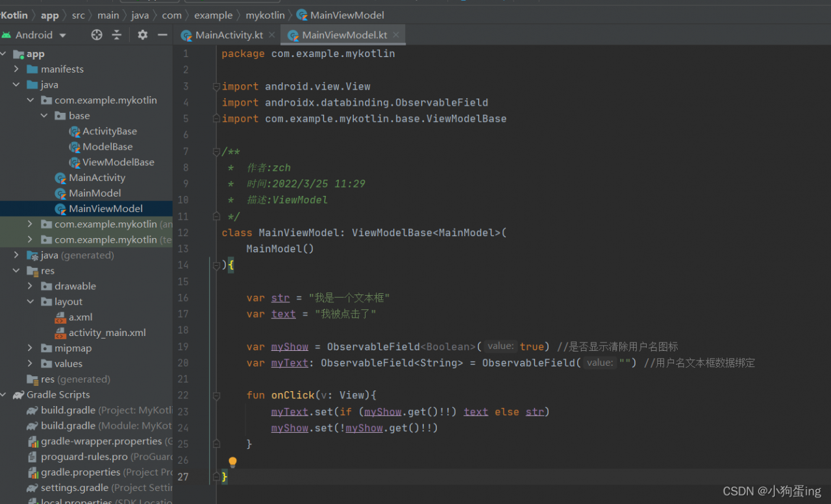Screen dimensions: 831x504
Task: Expand the drawable folder
Action: (x=30, y=286)
